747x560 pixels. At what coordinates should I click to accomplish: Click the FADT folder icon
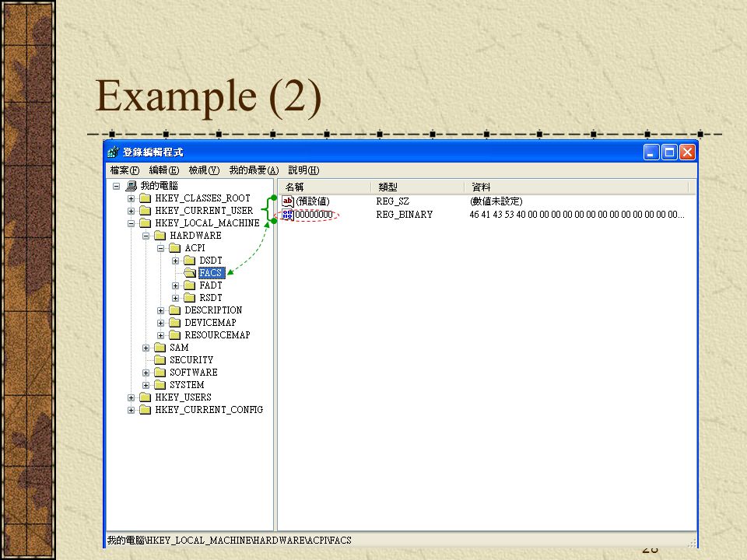(190, 285)
